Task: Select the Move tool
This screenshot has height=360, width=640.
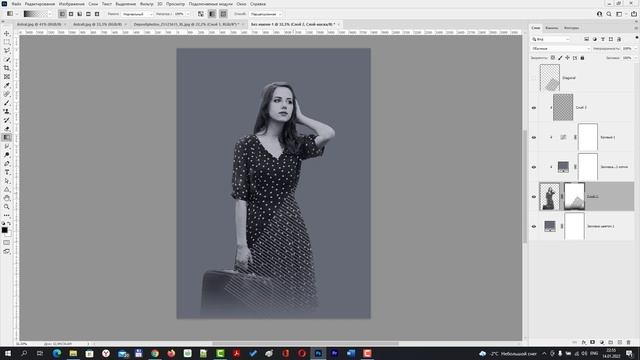Action: [x=7, y=33]
